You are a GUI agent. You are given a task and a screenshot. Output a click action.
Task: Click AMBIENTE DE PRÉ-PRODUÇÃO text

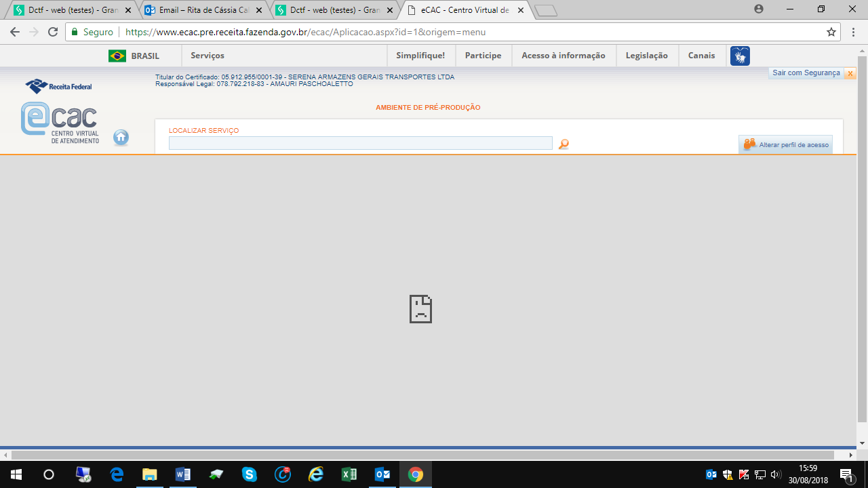point(428,108)
